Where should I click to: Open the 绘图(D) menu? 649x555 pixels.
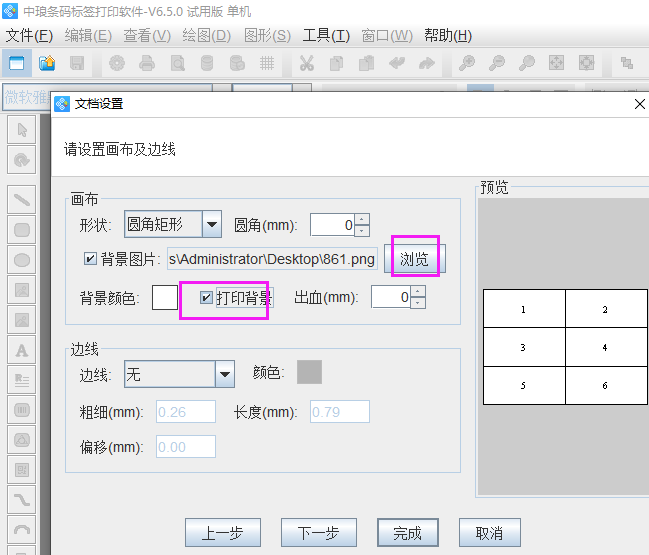(207, 36)
